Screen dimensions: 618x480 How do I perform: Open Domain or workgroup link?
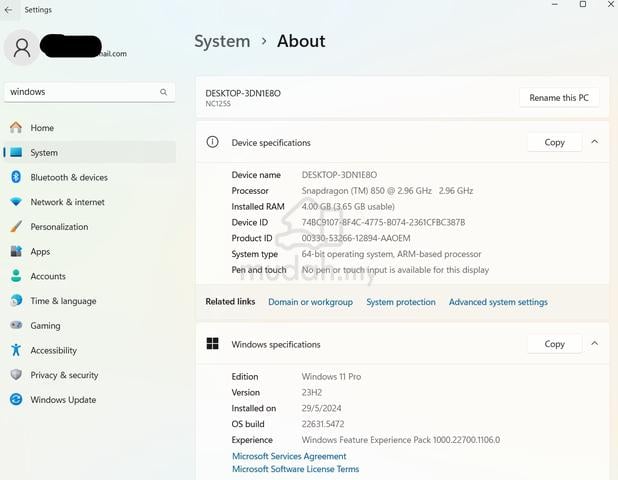311,302
